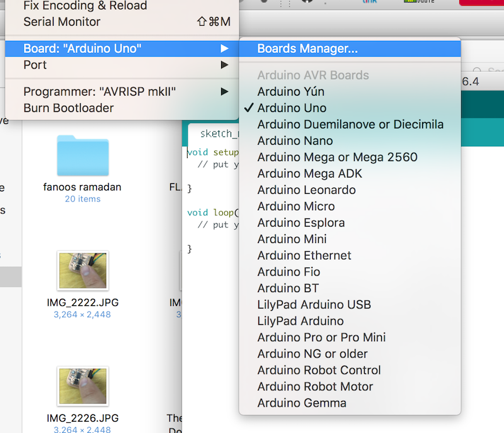504x433 pixels.
Task: Click the IMG_2226.JPG file name
Action: 83,418
